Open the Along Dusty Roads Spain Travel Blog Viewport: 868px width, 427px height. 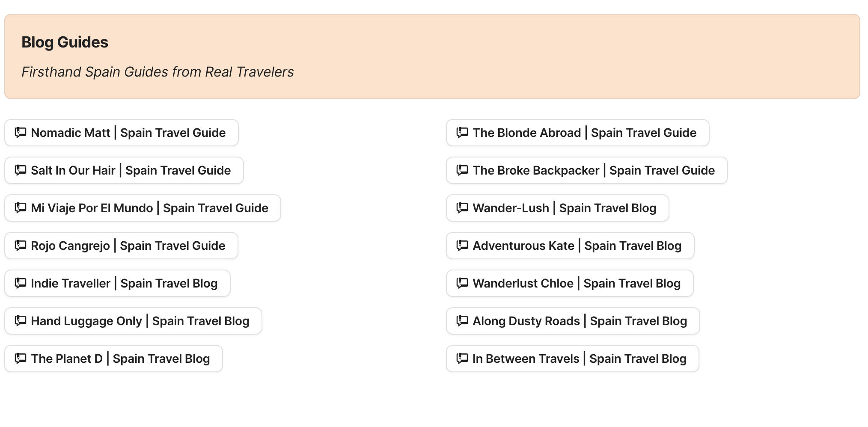572,321
